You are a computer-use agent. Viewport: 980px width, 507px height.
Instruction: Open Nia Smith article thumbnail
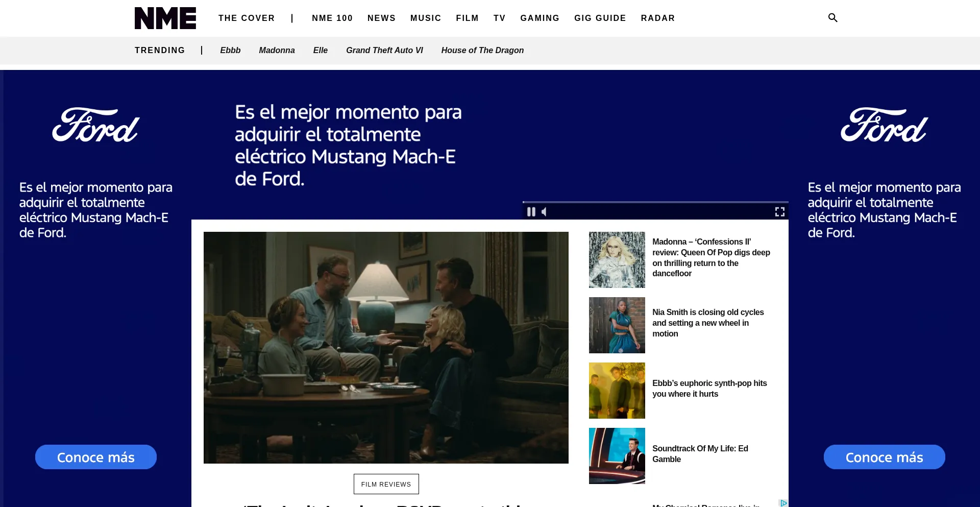click(x=617, y=325)
